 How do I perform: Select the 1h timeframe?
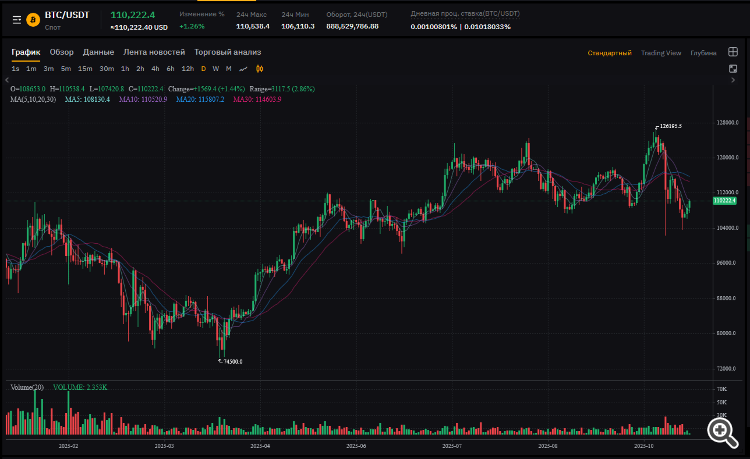pos(125,69)
